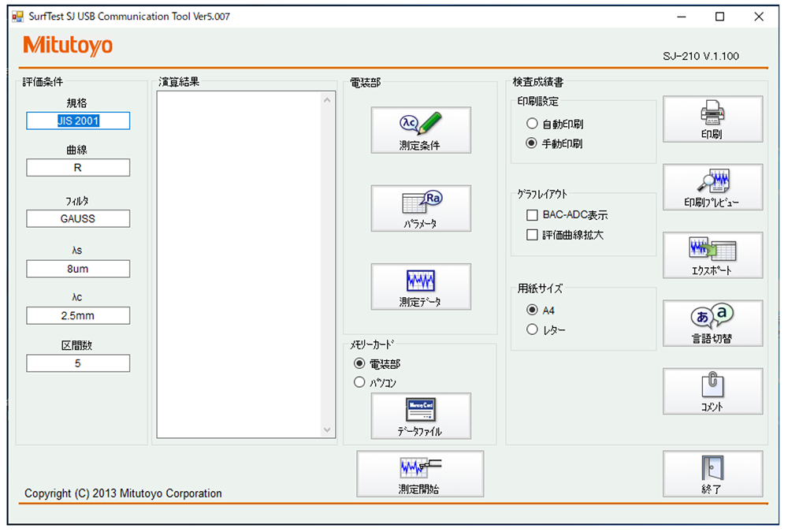788x532 pixels.
Task: Open the データファイル memory card button
Action: (x=420, y=416)
